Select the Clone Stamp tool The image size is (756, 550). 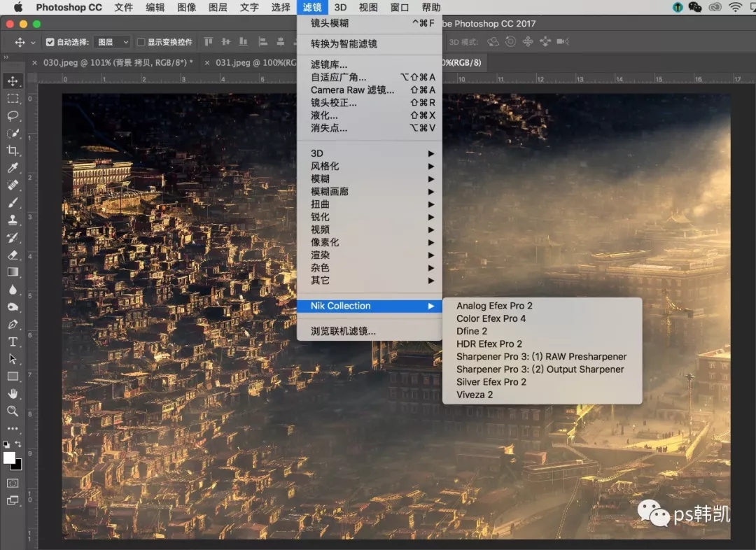(13, 220)
